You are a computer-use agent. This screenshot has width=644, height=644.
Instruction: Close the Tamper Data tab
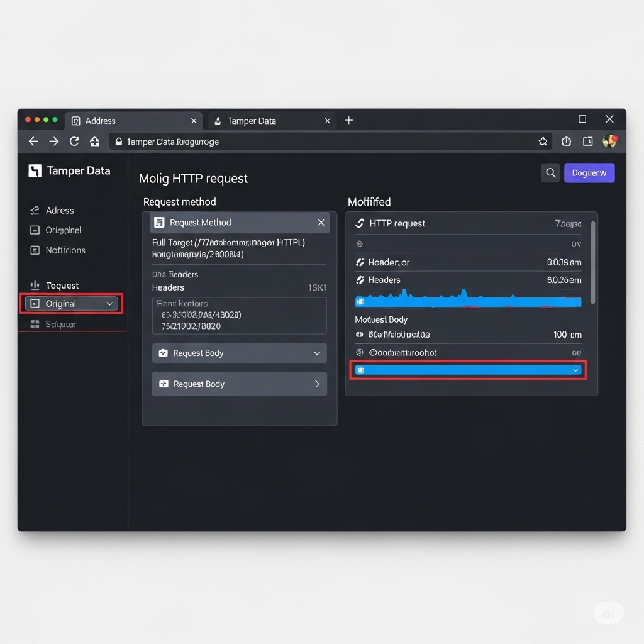pos(327,121)
